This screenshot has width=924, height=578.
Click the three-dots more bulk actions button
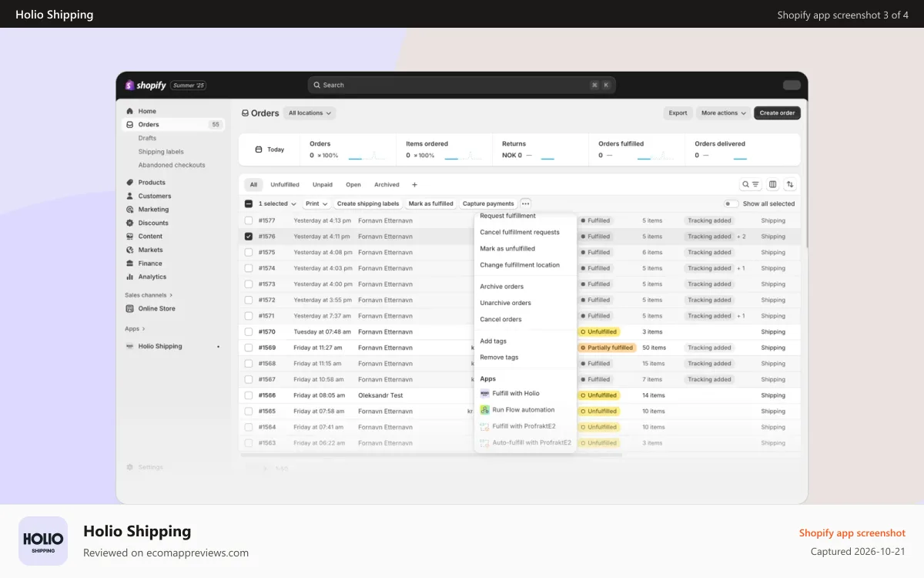coord(525,203)
